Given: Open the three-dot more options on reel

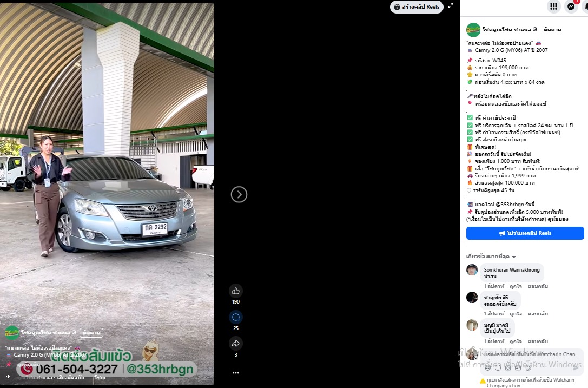Looking at the screenshot, I should [x=235, y=373].
